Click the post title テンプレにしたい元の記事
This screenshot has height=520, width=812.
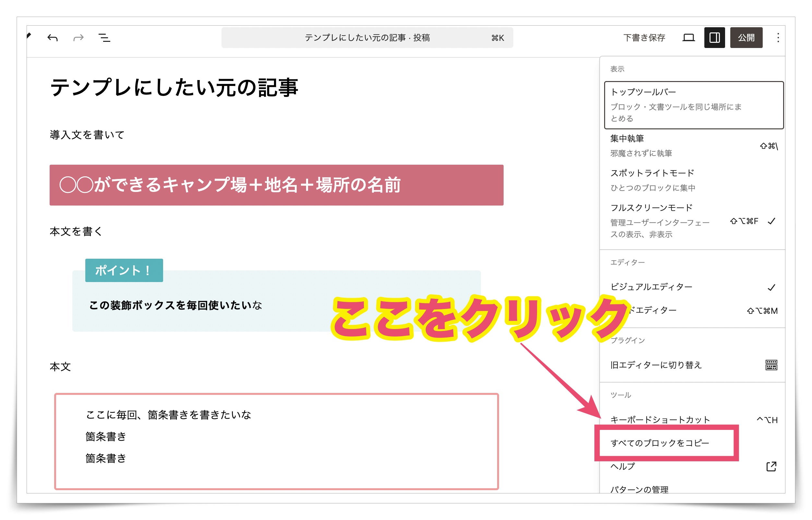[173, 88]
